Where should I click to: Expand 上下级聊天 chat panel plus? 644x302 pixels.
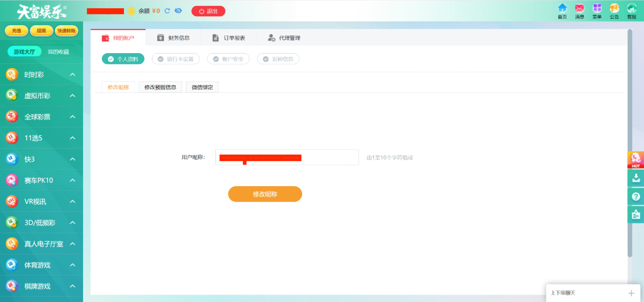631,293
